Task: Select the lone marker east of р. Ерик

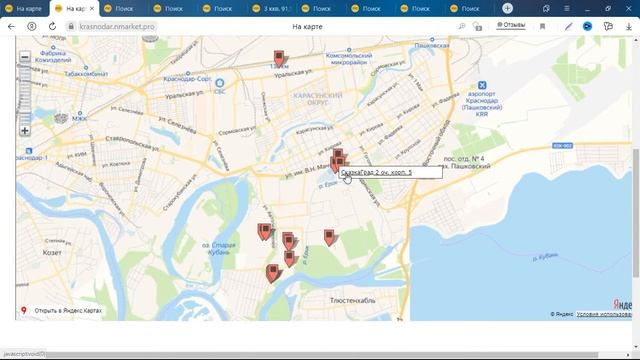Action: (x=329, y=238)
